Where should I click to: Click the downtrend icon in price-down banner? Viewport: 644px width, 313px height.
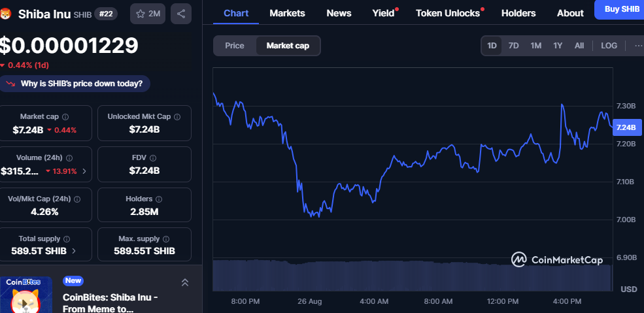tap(10, 84)
